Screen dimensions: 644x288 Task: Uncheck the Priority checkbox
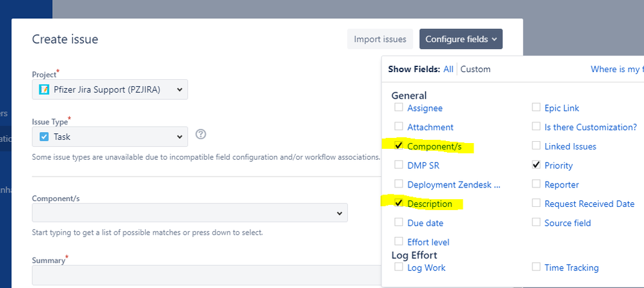point(536,165)
